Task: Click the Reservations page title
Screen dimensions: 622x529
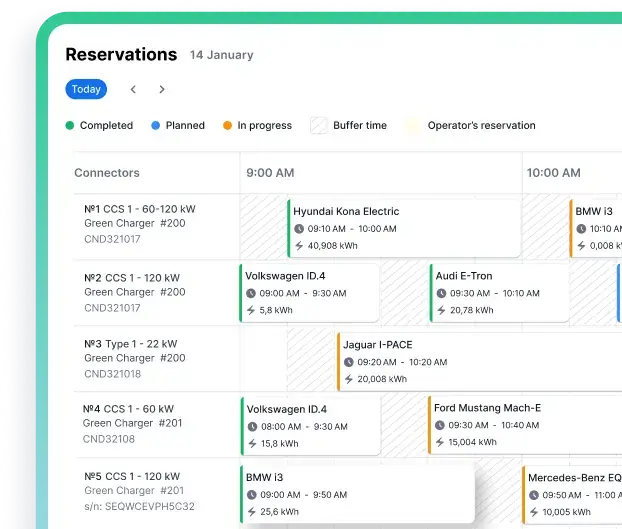Action: tap(121, 54)
